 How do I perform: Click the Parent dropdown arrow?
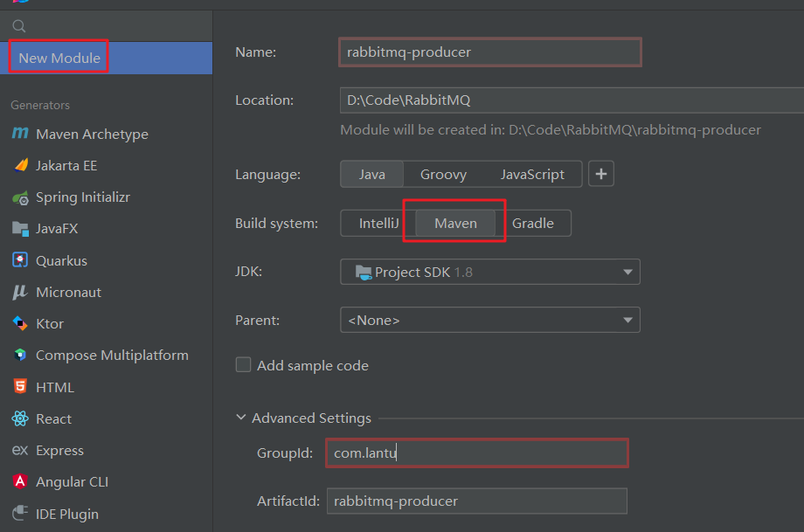627,321
